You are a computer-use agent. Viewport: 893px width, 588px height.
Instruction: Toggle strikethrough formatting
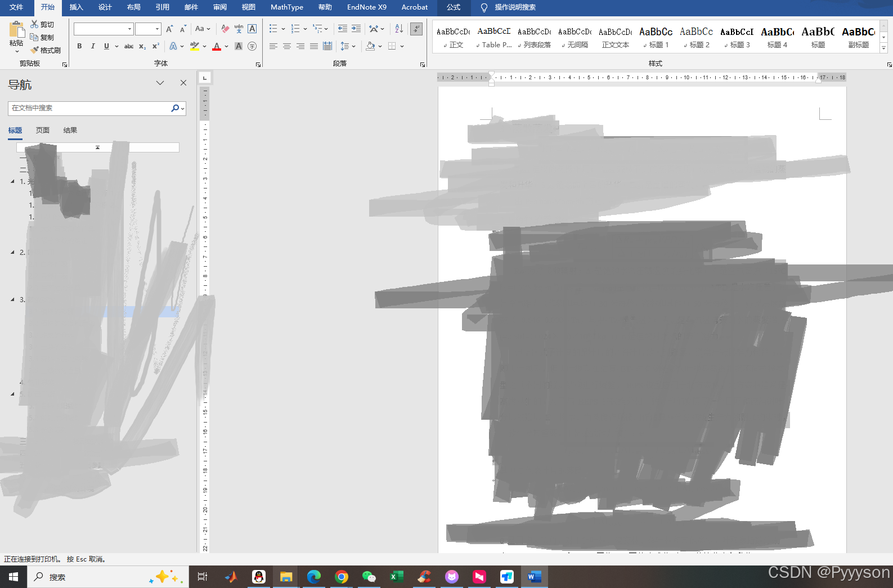click(x=129, y=46)
